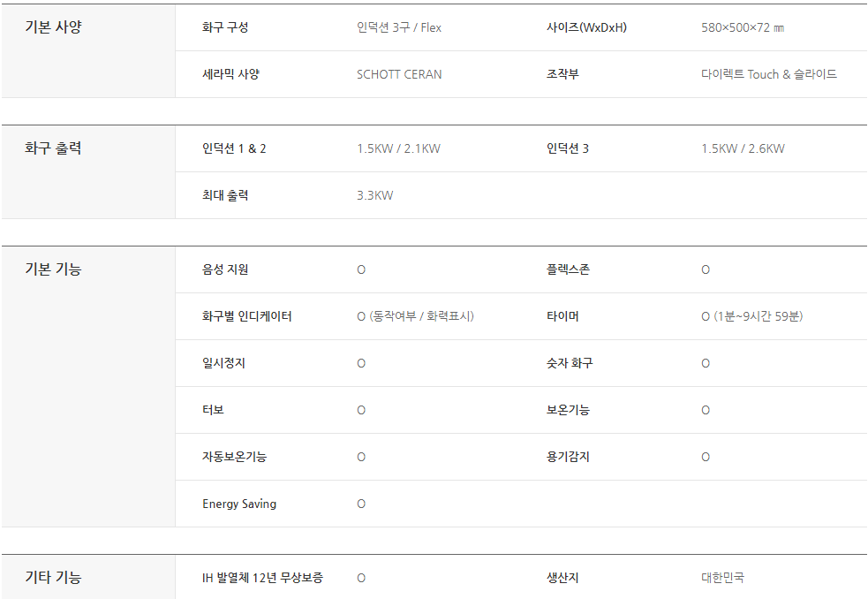This screenshot has width=868, height=599.
Task: Click the IH 발열체 12년 무상보증 label
Action: coord(262,578)
